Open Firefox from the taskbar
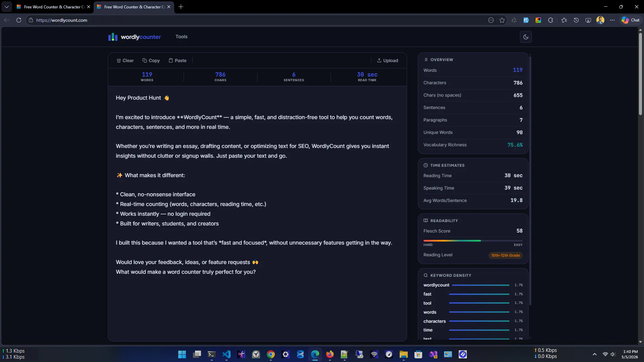644x362 pixels. (x=330, y=354)
